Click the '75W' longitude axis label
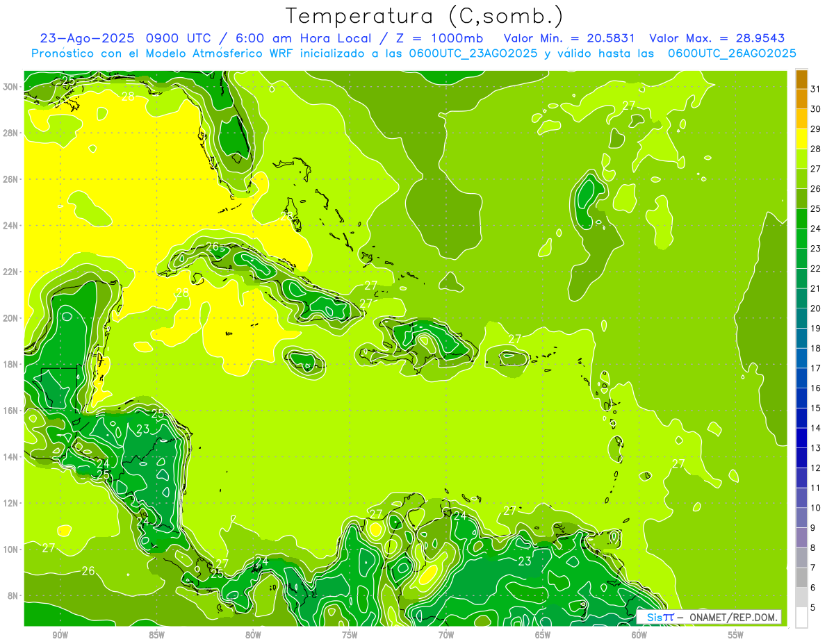The height and width of the screenshot is (644, 834). pos(350,634)
